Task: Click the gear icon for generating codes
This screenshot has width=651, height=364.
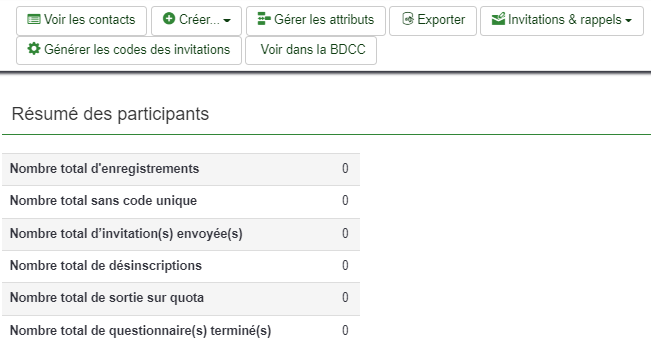Action: pyautogui.click(x=34, y=49)
